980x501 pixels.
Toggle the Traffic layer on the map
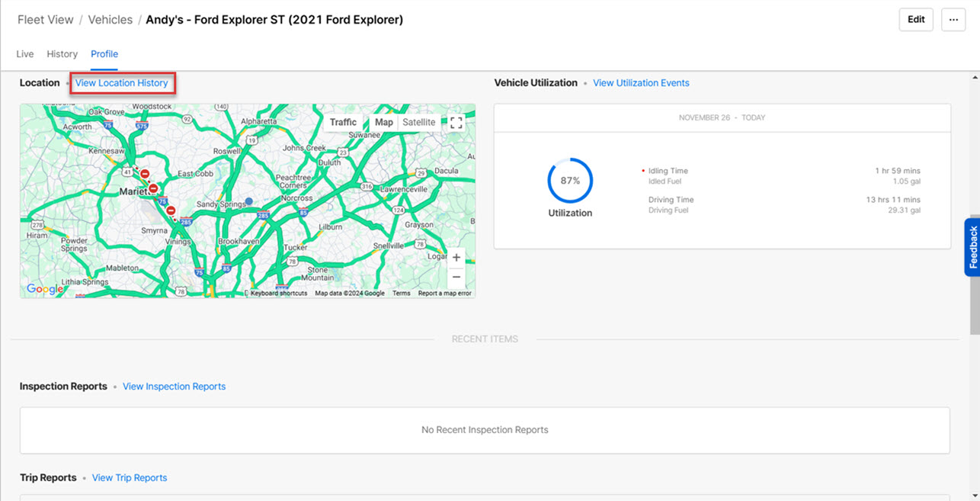[x=343, y=122]
